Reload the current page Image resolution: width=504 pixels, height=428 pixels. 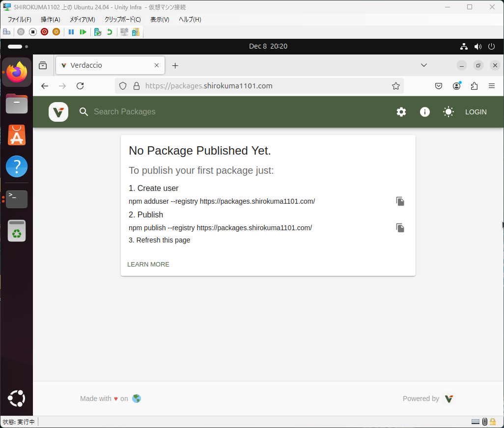(80, 86)
